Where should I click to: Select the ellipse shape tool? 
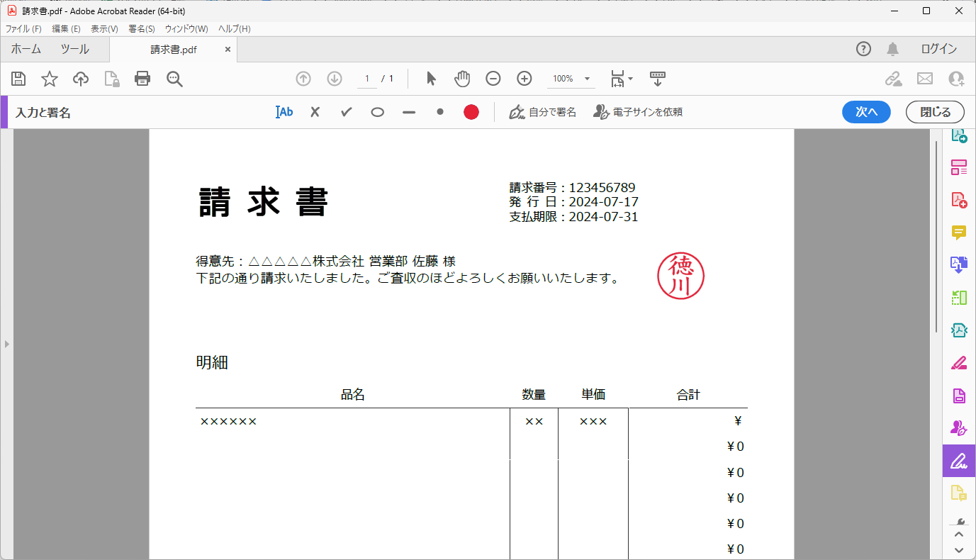378,112
